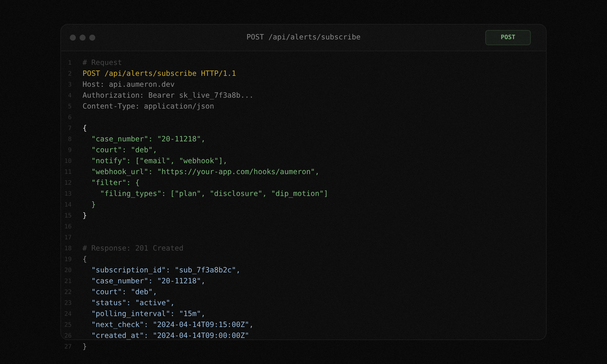Click the closing brace on line 15
607x364 pixels.
click(85, 215)
